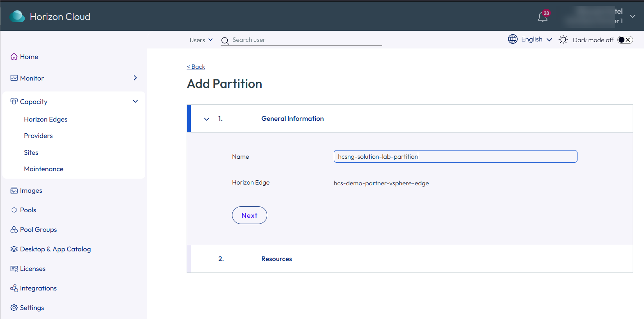644x319 pixels.
Task: Click the Name field label
Action: click(x=240, y=156)
